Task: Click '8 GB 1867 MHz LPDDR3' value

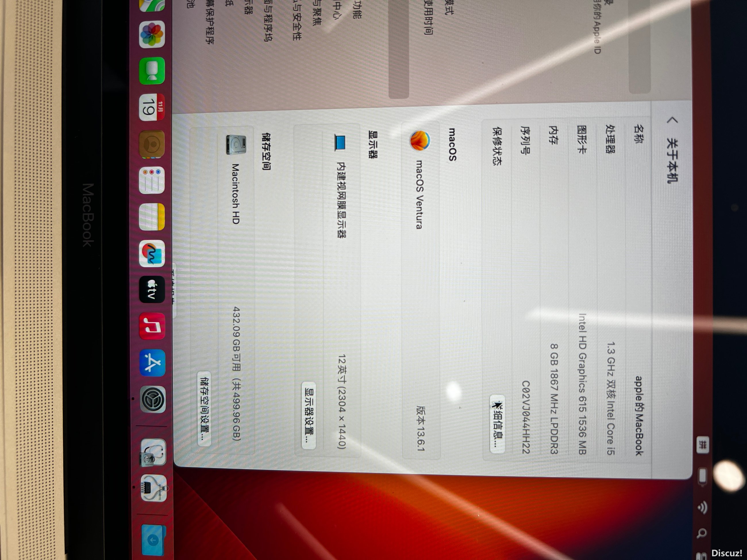Action: click(554, 399)
